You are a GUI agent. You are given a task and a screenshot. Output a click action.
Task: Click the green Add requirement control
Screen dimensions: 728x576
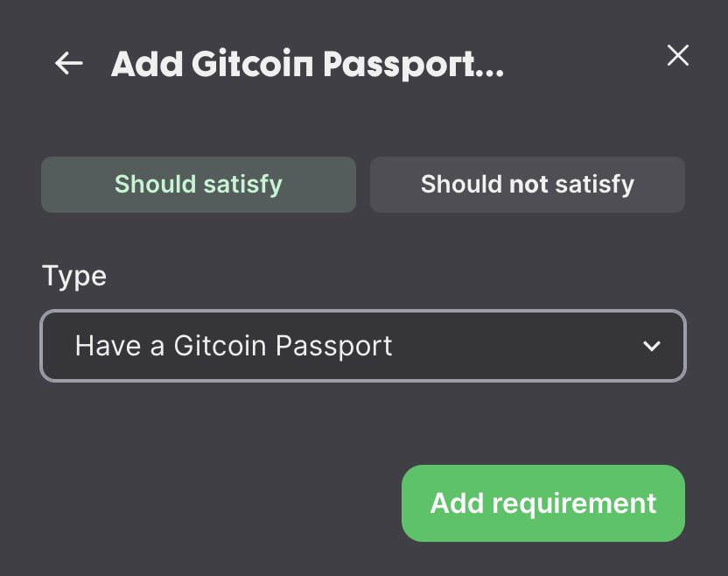click(542, 503)
